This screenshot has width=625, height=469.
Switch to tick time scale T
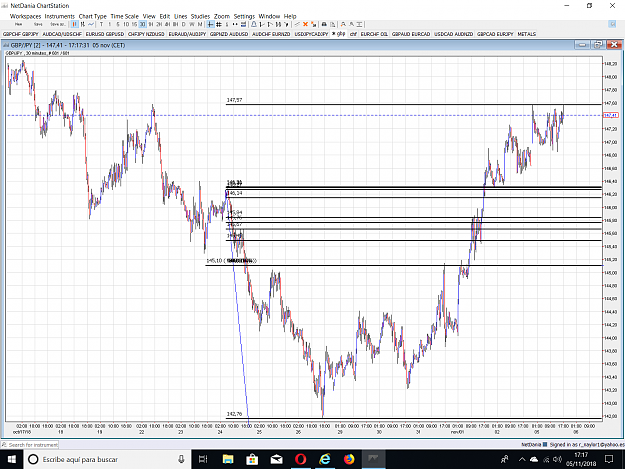tap(101, 24)
